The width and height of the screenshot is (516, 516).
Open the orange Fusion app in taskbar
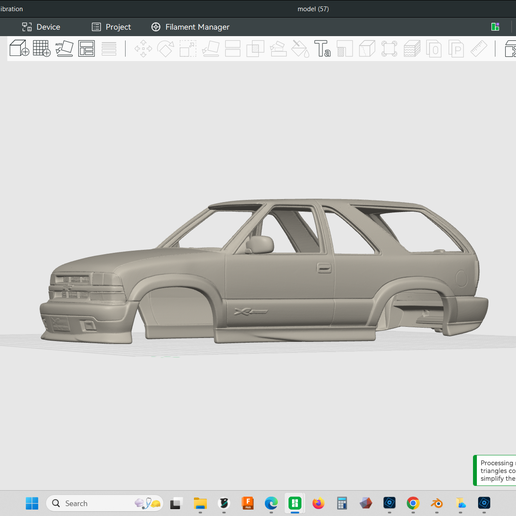click(x=248, y=503)
